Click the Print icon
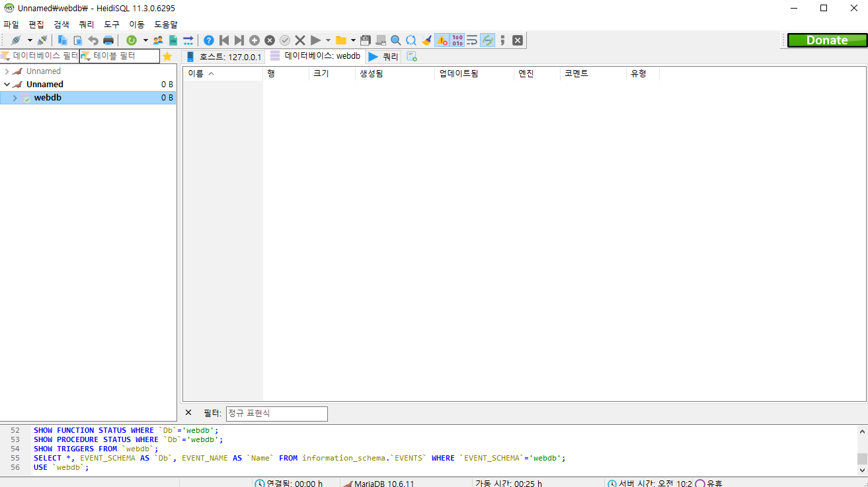This screenshot has height=487, width=868. [x=108, y=40]
